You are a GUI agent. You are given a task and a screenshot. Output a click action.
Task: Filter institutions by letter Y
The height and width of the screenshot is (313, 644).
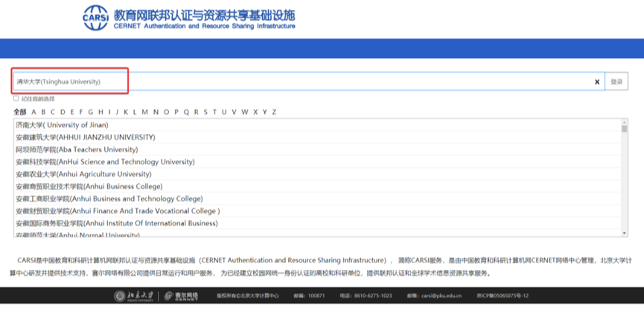(265, 112)
